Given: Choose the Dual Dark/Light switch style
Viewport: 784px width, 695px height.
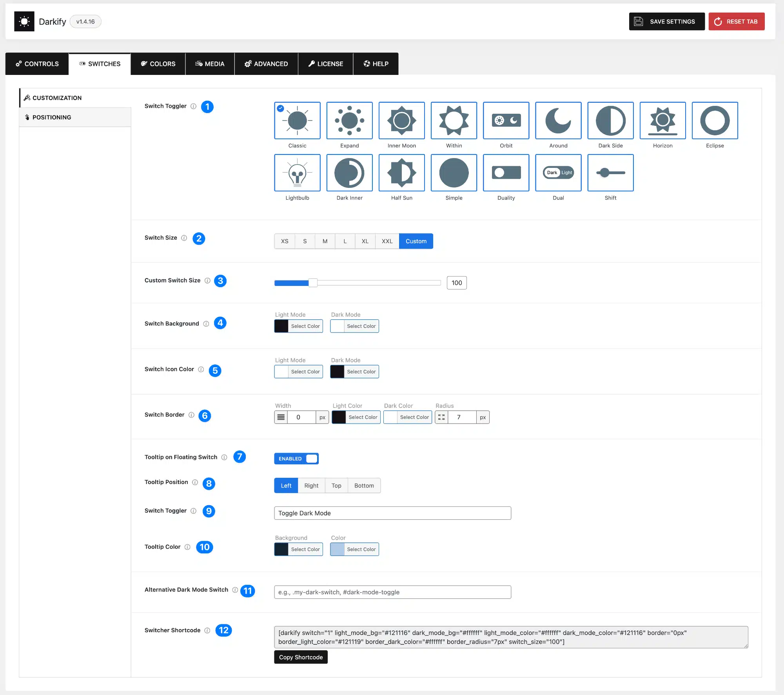Looking at the screenshot, I should click(558, 173).
